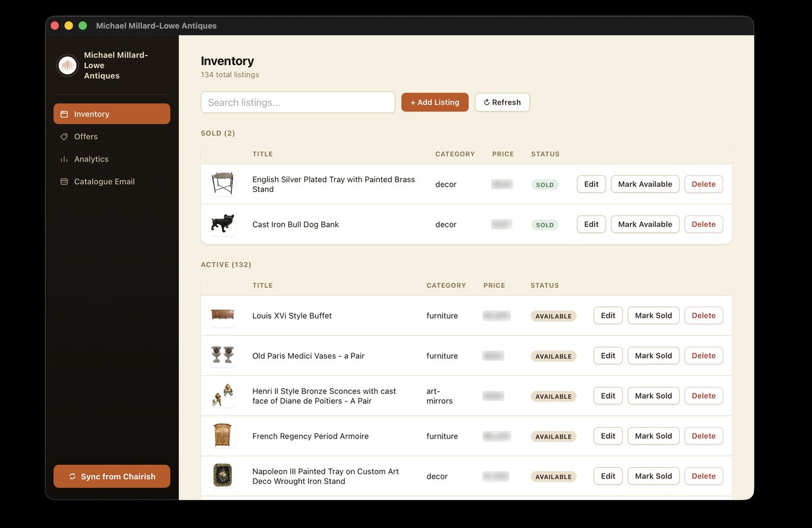Open the Old Paris Medici Vases thumbnail
The width and height of the screenshot is (812, 528).
(223, 355)
